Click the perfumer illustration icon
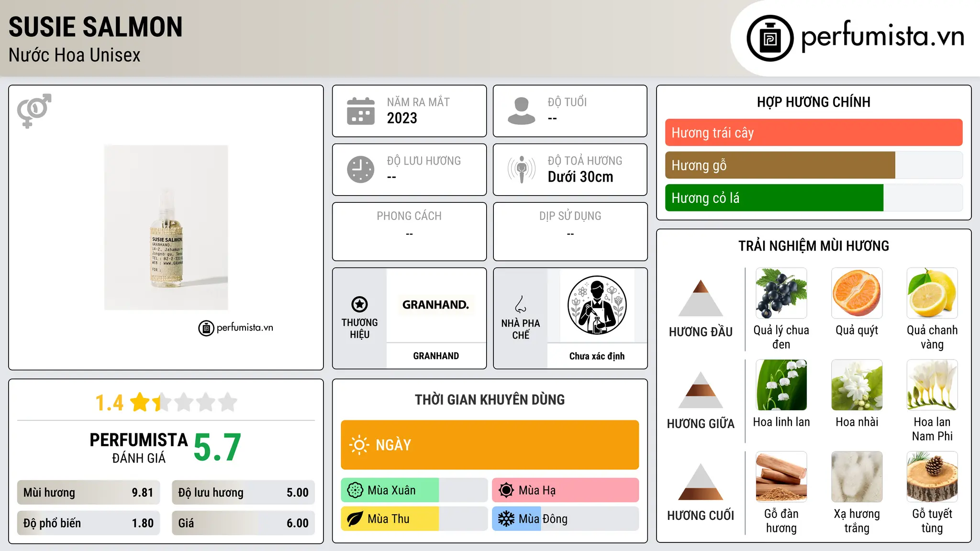 pyautogui.click(x=597, y=305)
